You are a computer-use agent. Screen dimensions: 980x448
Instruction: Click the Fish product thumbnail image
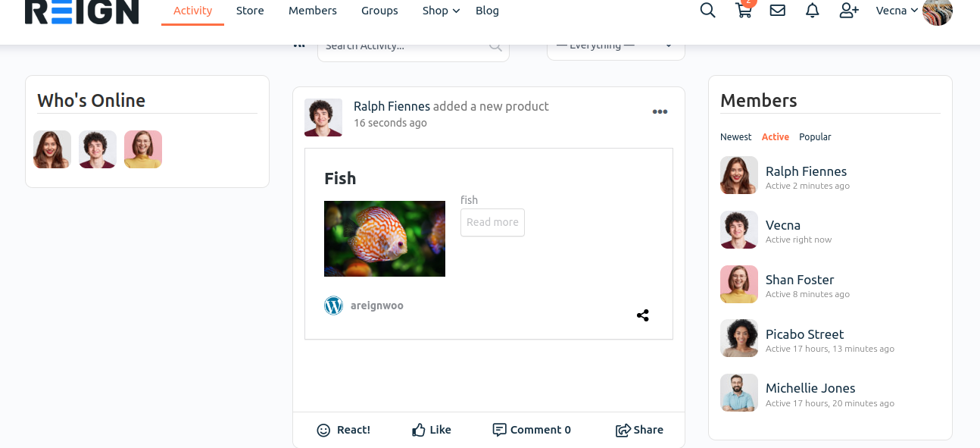pyautogui.click(x=385, y=239)
